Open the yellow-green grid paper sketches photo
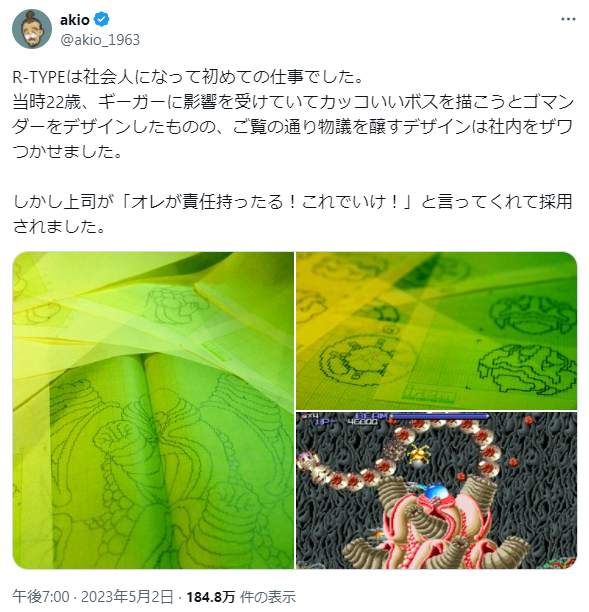 436,331
